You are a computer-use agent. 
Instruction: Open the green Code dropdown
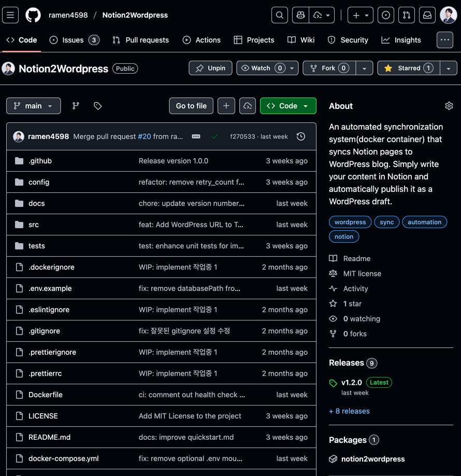point(288,106)
